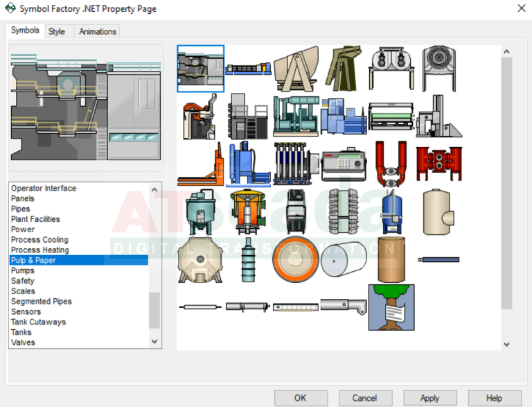Click symbol gallery scroll down arrow

506,344
